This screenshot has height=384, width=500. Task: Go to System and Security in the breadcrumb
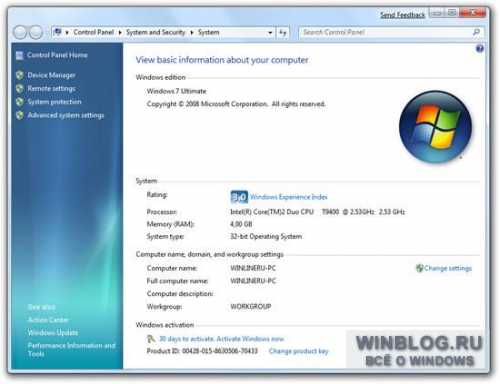(155, 32)
